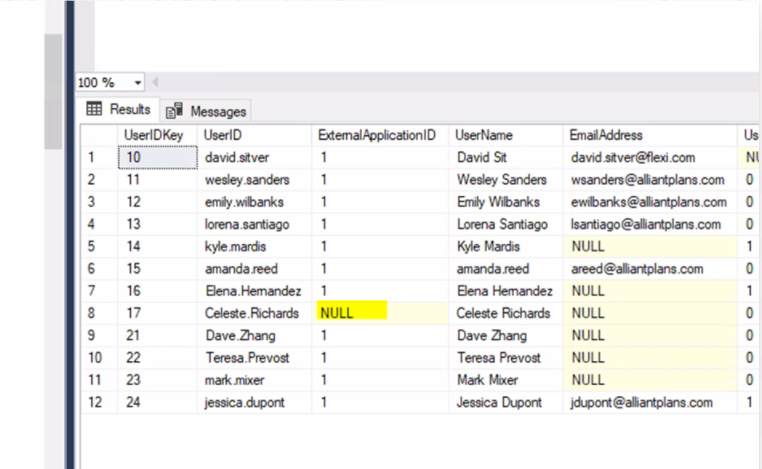The width and height of the screenshot is (762, 469).
Task: Click the Celeste Richards UserName cell
Action: (506, 313)
